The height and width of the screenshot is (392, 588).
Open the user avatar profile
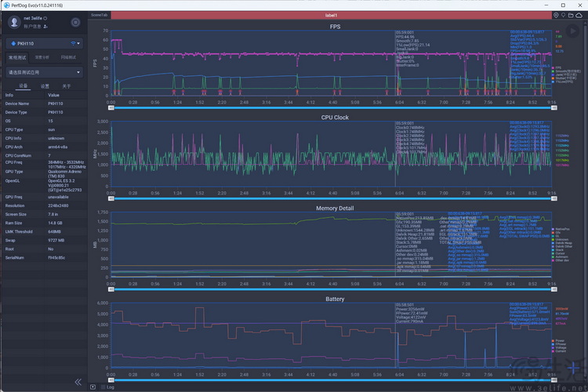(14, 22)
